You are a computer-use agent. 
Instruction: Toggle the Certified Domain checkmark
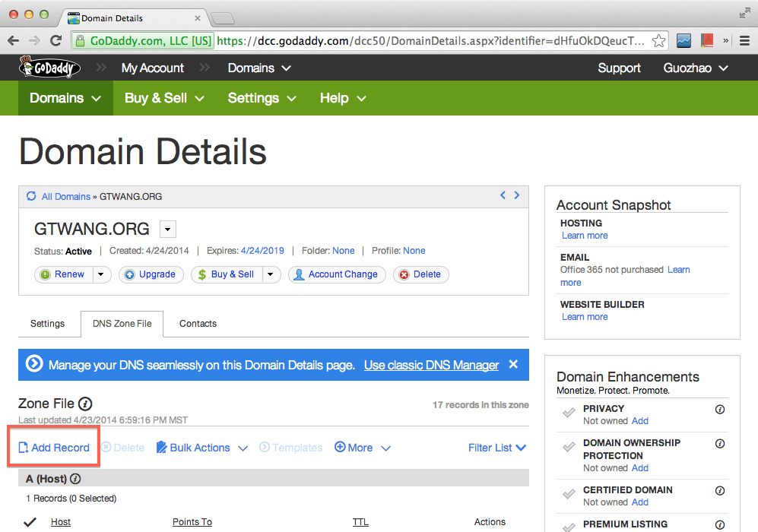tap(569, 495)
